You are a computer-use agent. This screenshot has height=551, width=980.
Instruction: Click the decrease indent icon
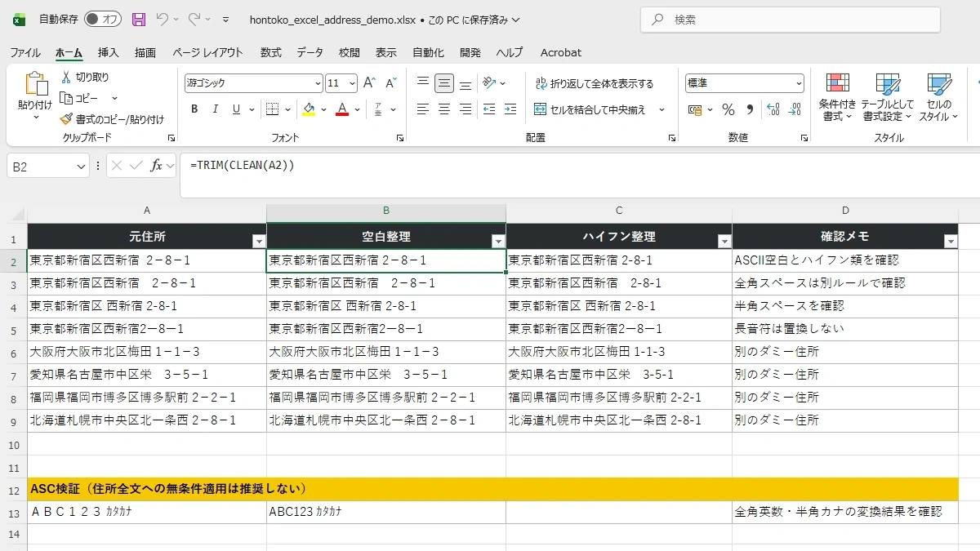489,109
